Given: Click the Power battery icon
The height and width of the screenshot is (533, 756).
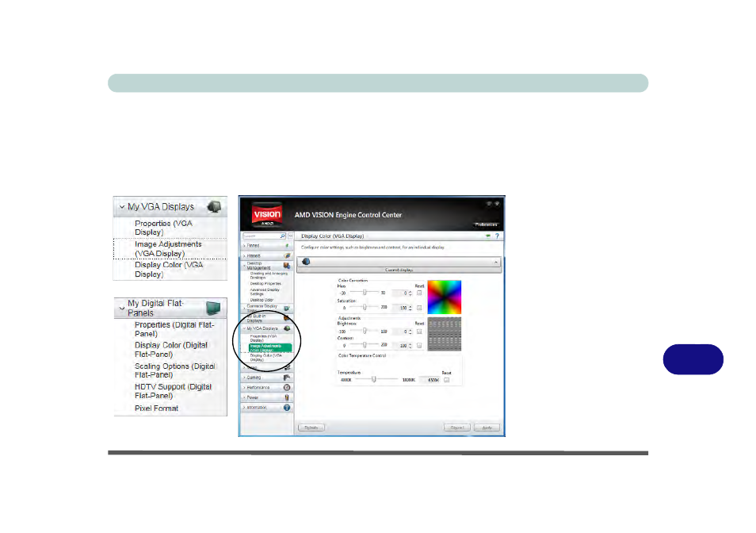Looking at the screenshot, I should click(287, 397).
